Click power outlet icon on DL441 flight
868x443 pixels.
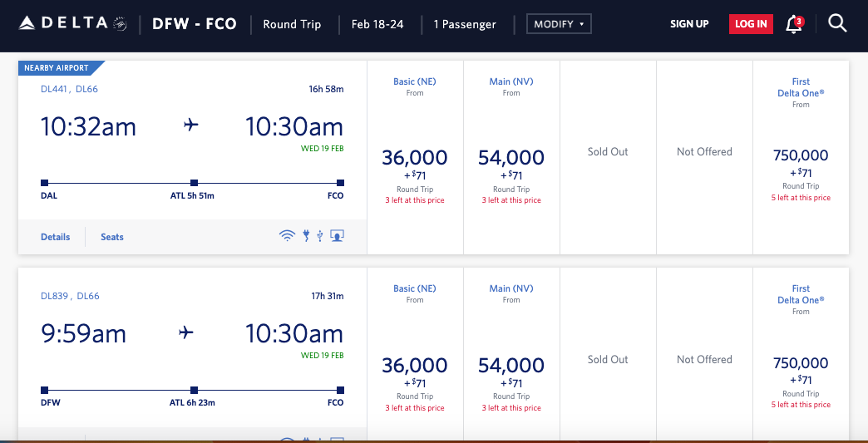click(x=306, y=236)
